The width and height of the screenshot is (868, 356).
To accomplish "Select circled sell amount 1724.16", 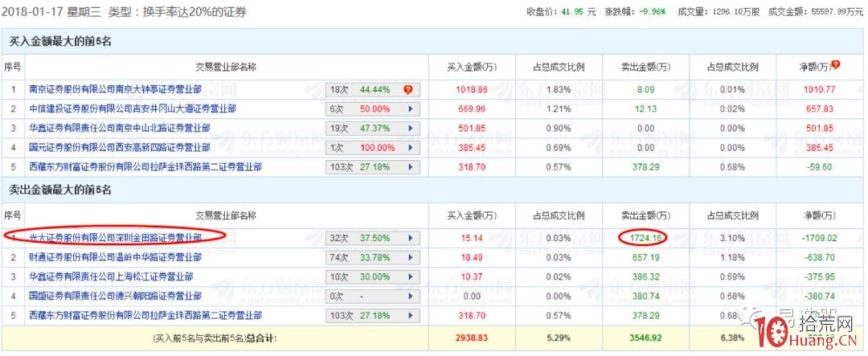I will coord(644,238).
